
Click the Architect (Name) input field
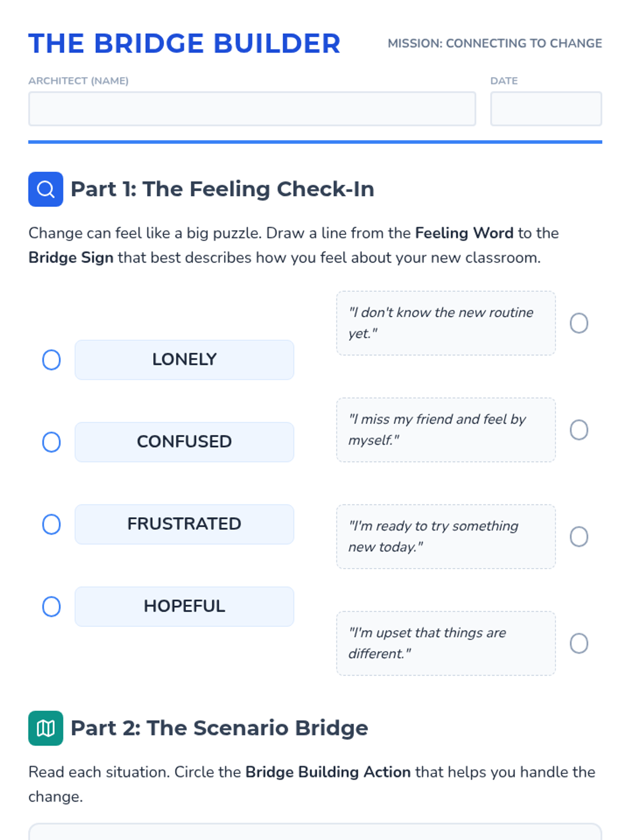point(252,109)
